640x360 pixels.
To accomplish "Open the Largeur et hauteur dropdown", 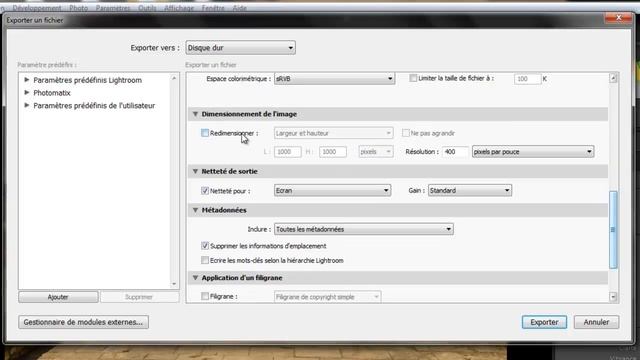I will click(x=333, y=133).
